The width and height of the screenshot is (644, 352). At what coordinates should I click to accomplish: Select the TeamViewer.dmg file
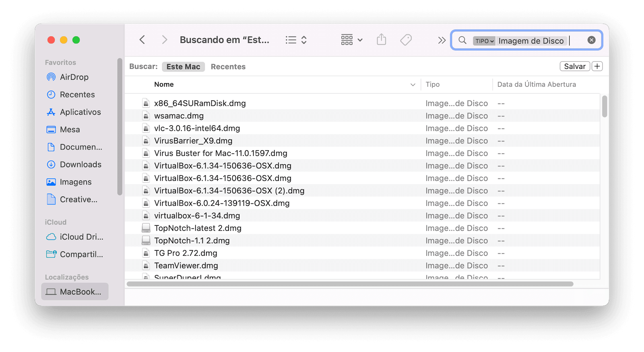click(x=186, y=266)
